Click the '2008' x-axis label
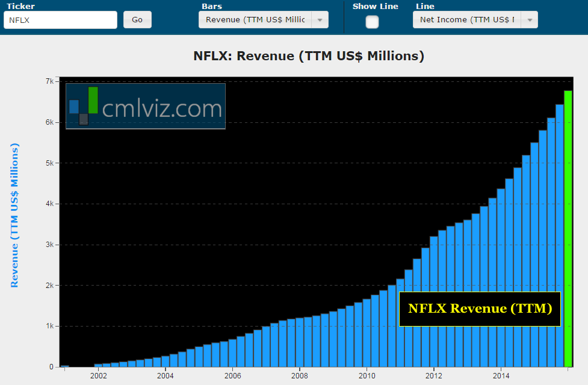Image resolution: width=588 pixels, height=385 pixels. [x=300, y=376]
